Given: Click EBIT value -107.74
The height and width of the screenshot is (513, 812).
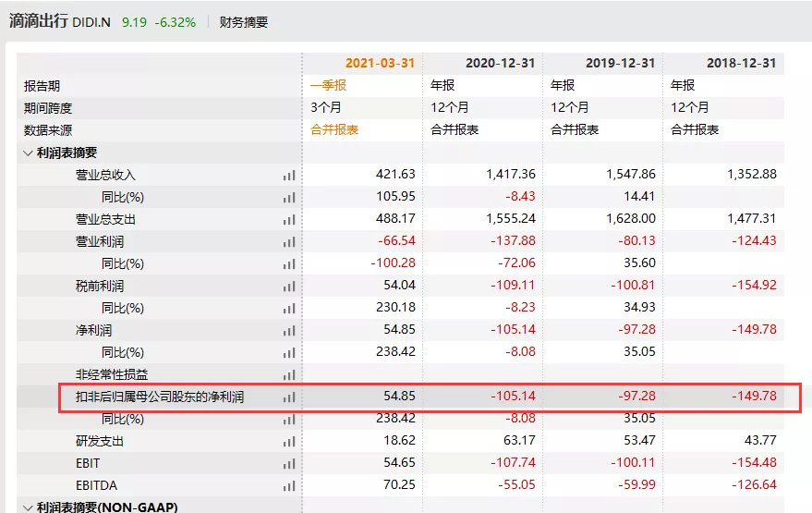Looking at the screenshot, I should point(514,462).
